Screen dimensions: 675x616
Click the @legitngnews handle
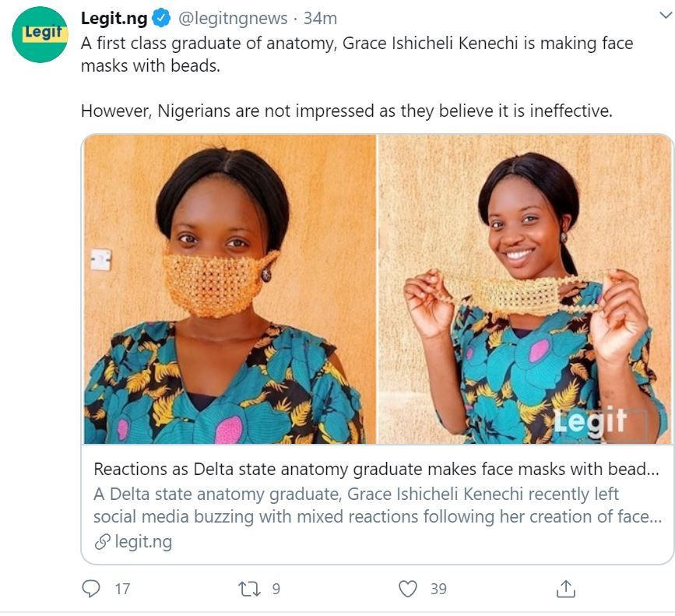[233, 18]
